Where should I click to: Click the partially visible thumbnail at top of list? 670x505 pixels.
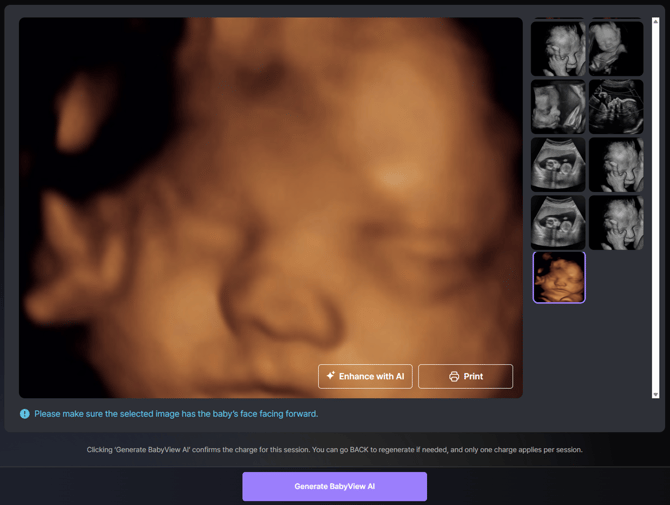[x=558, y=18]
